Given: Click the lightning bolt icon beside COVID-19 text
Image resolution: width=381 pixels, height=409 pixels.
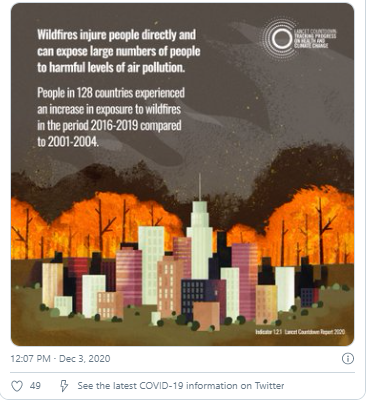Looking at the screenshot, I should point(64,386).
